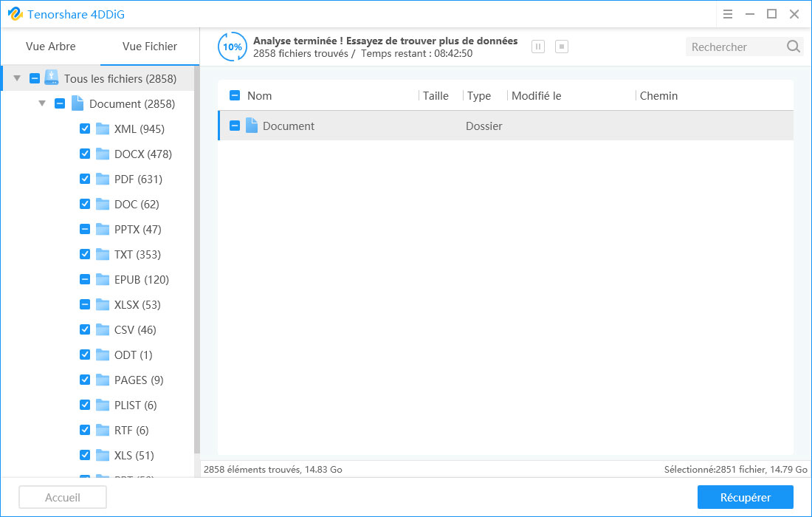Click the PDF folder icon
The height and width of the screenshot is (517, 812).
(x=103, y=179)
